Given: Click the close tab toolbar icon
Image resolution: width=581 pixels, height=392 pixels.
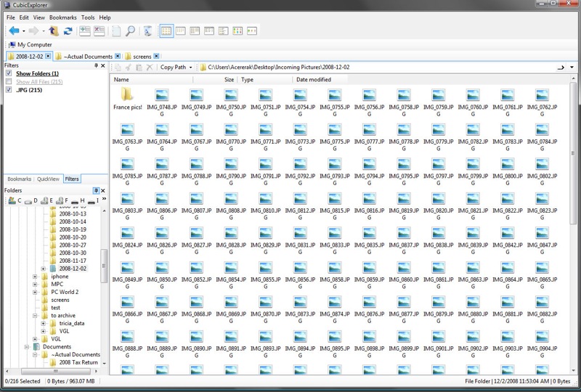Looking at the screenshot, I should [x=99, y=30].
